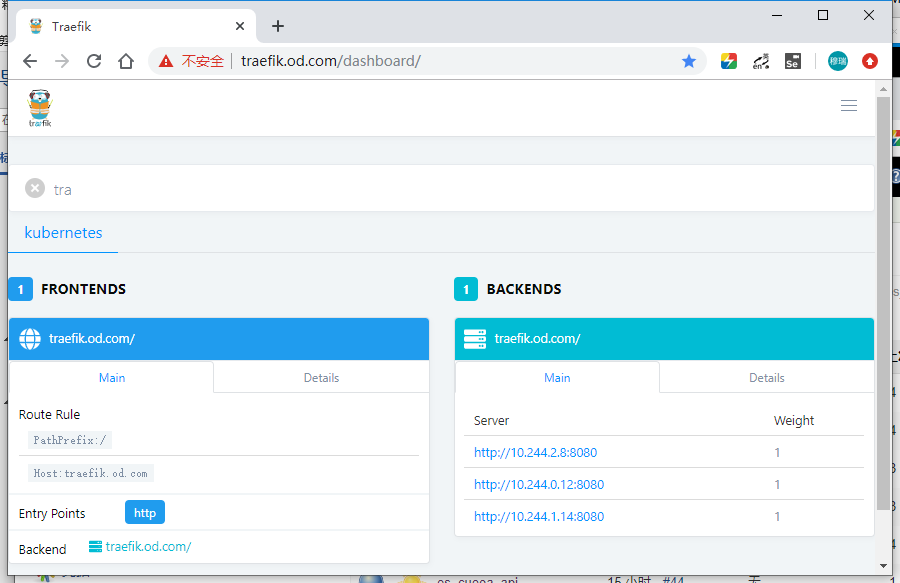
Task: Click the page vertical scrollbar thumb
Action: tap(883, 303)
